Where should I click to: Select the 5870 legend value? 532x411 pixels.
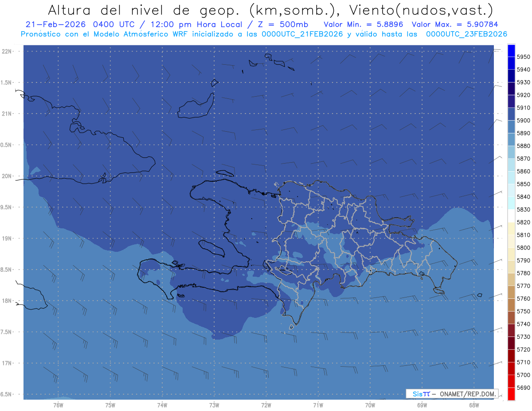[x=524, y=159]
